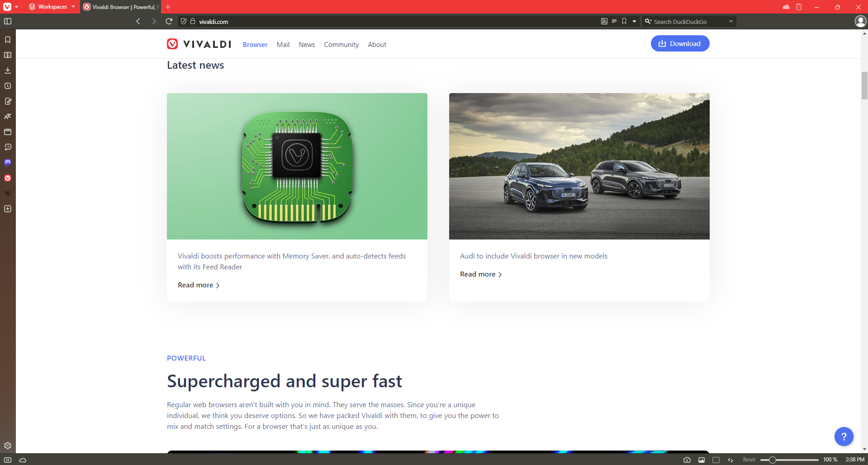The width and height of the screenshot is (868, 465).
Task: Open the News page from the navigation
Action: (x=306, y=44)
